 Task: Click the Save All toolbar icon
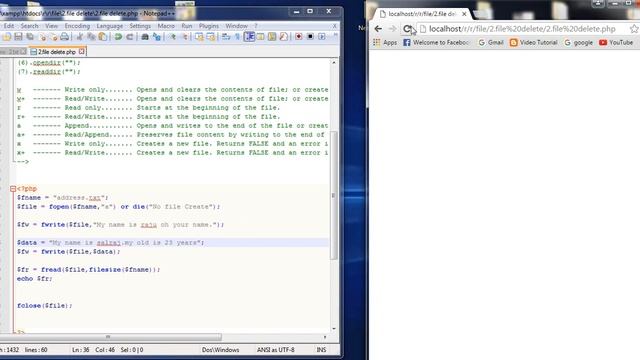coord(30,37)
